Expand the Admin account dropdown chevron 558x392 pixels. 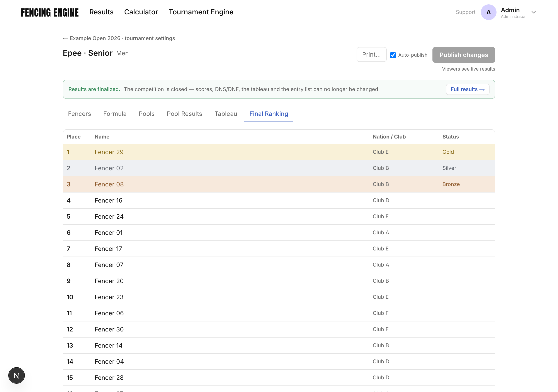click(533, 12)
